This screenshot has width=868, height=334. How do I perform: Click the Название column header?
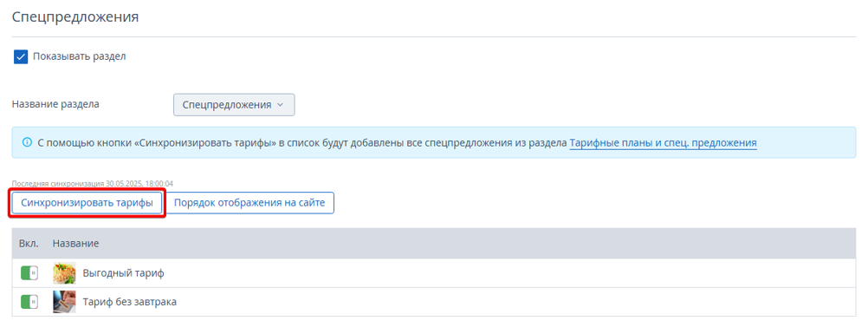pyautogui.click(x=76, y=244)
